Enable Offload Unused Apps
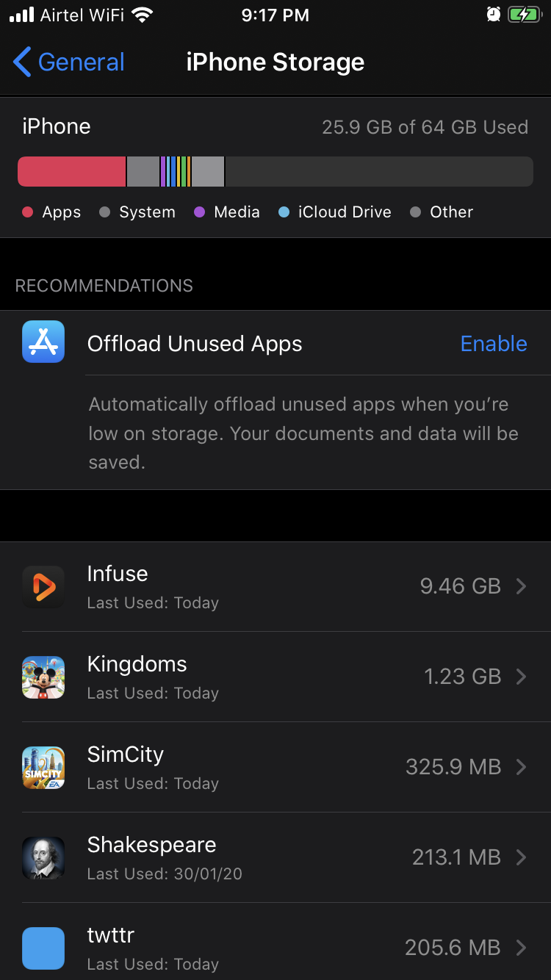The height and width of the screenshot is (980, 551). click(494, 344)
